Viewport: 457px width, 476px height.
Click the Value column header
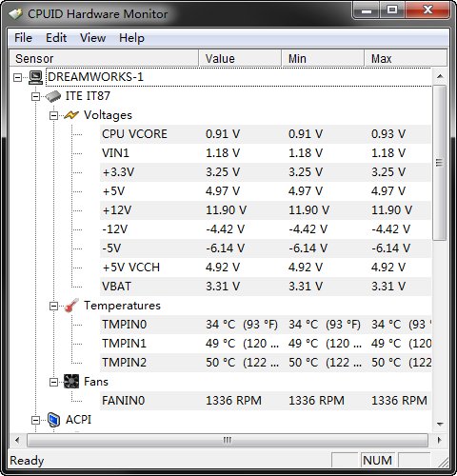240,58
